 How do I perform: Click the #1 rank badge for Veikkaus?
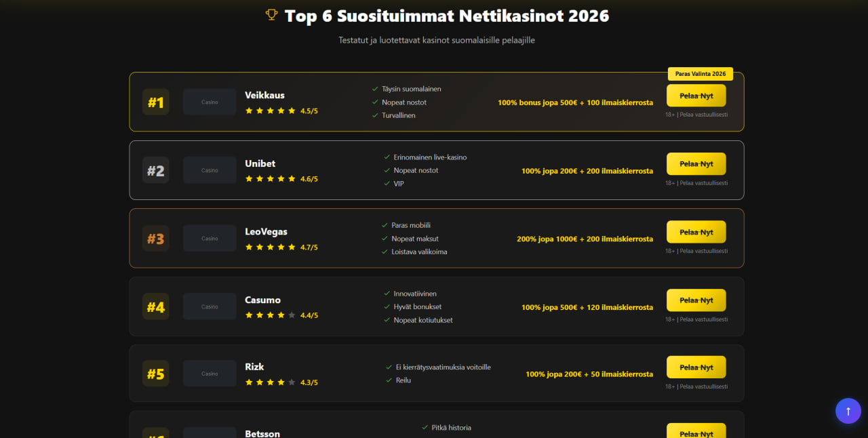(156, 102)
